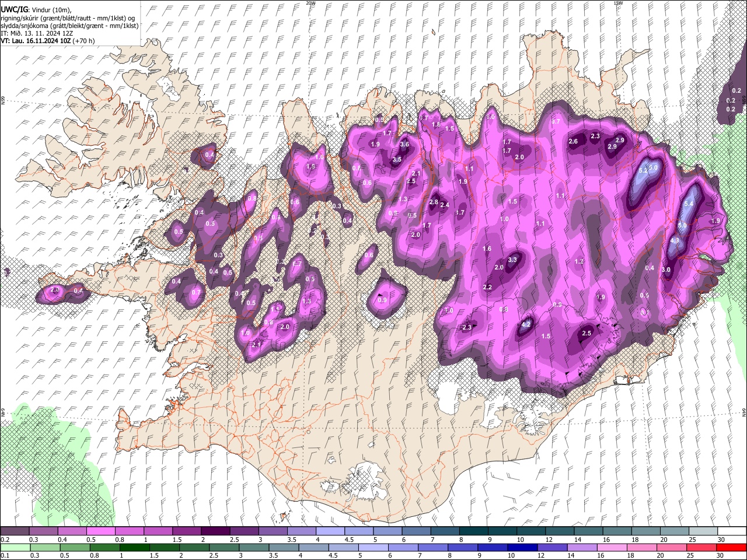This screenshot has width=747, height=560.
Task: Click the 2.4 snowfall value on the map
Action: [x=445, y=205]
